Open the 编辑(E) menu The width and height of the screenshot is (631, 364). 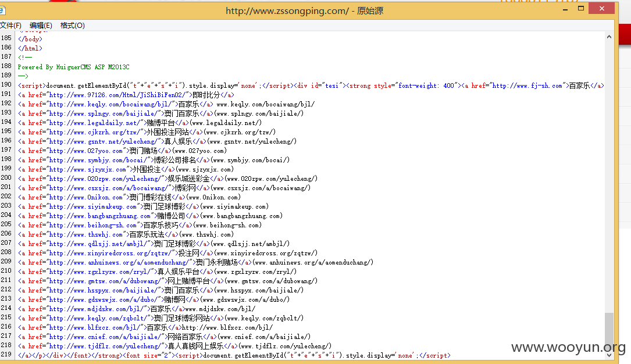(x=41, y=26)
